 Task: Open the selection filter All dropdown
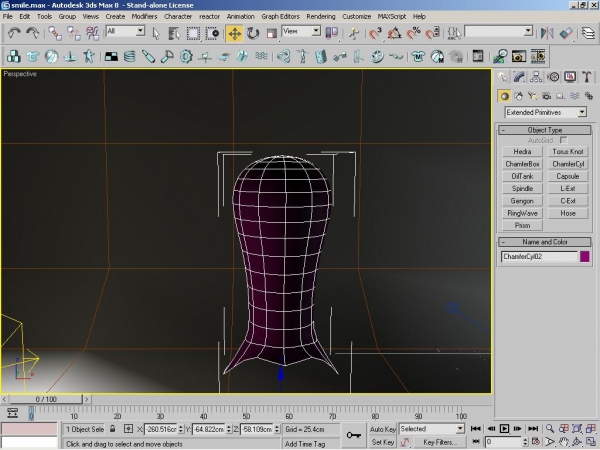point(125,31)
